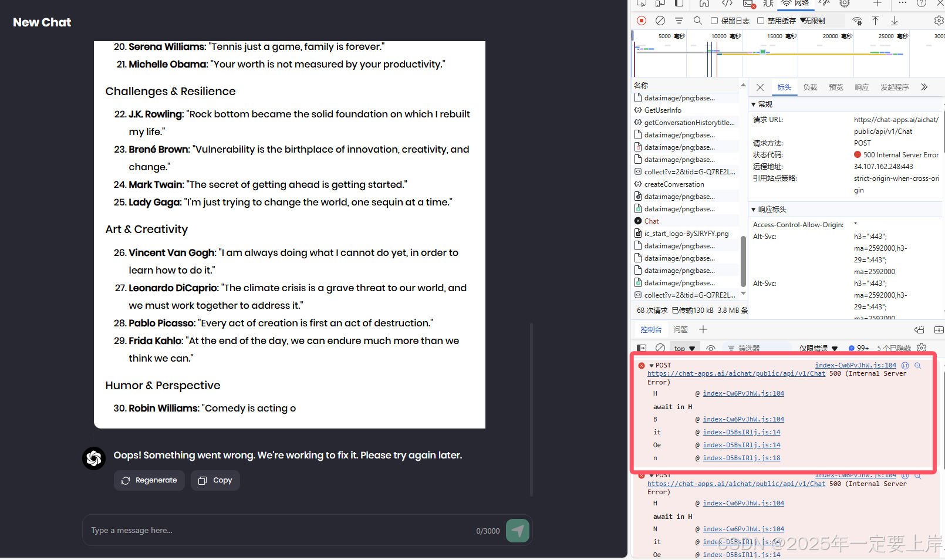Viewport: 945px width, 560px height.
Task: Focus the console 筛选器 filter field
Action: pos(757,348)
